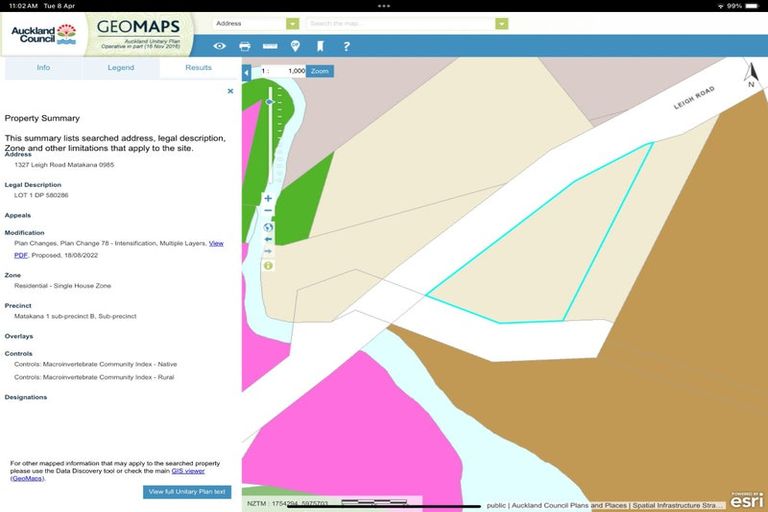Click the zoom level slider handle
The image size is (768, 512).
269,102
